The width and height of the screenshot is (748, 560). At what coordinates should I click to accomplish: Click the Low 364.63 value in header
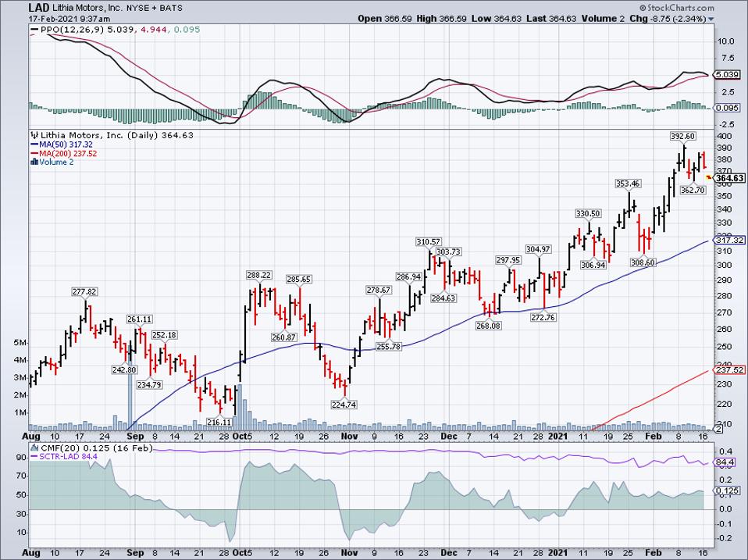click(497, 19)
